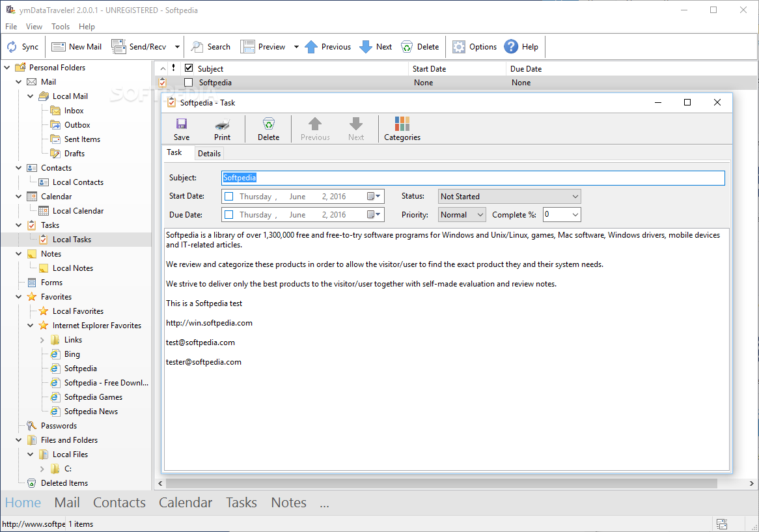Enable the Start Date checkbox
The height and width of the screenshot is (532, 759).
[229, 197]
